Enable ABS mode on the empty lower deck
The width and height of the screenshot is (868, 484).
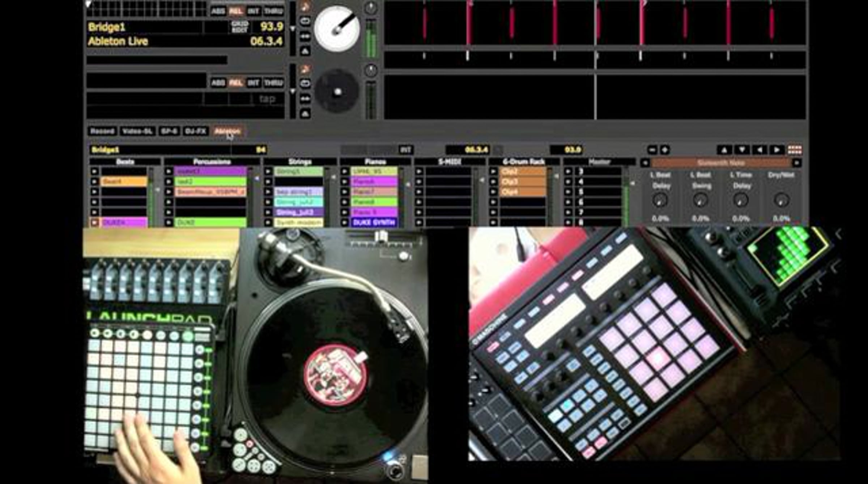tap(218, 83)
